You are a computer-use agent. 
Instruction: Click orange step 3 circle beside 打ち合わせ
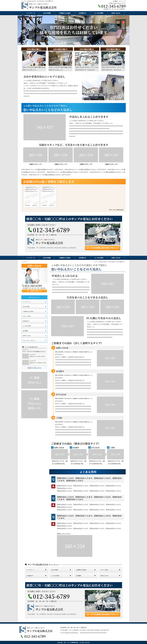click(53, 394)
